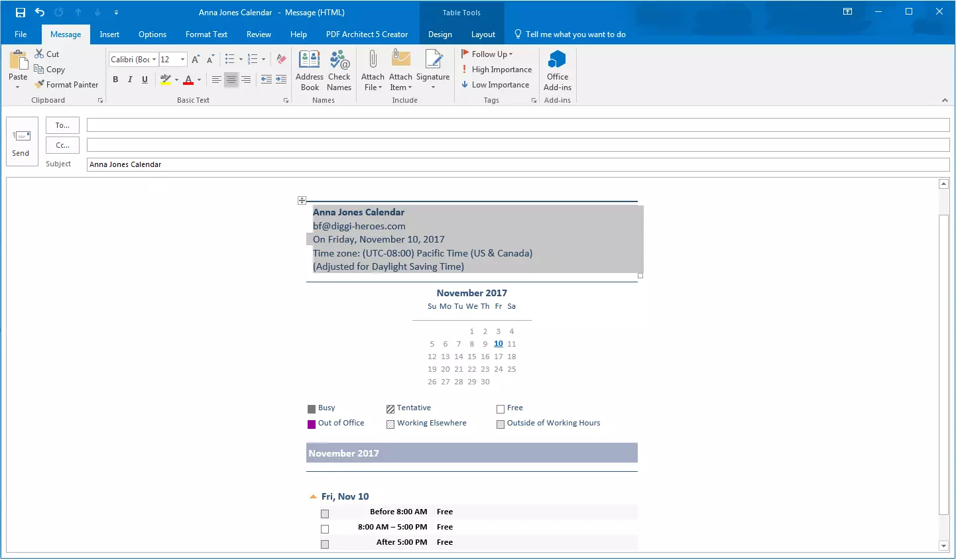Viewport: 956px width, 560px height.
Task: Open Clipboard pane dialog launcher
Action: click(101, 101)
